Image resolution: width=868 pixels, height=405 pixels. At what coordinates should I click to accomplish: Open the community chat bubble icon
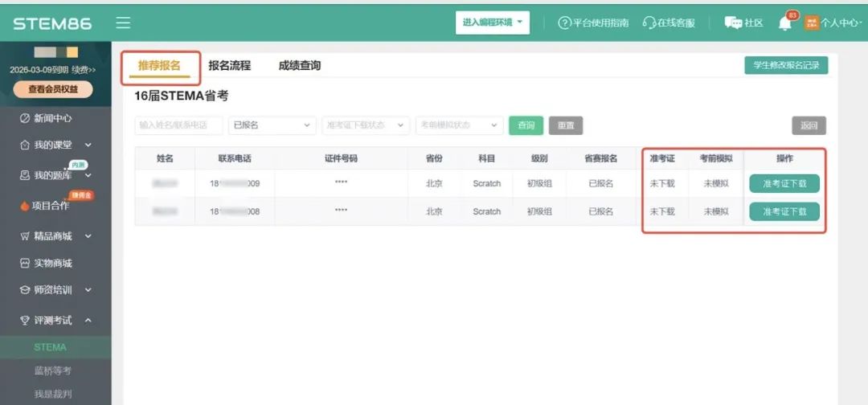(x=733, y=22)
